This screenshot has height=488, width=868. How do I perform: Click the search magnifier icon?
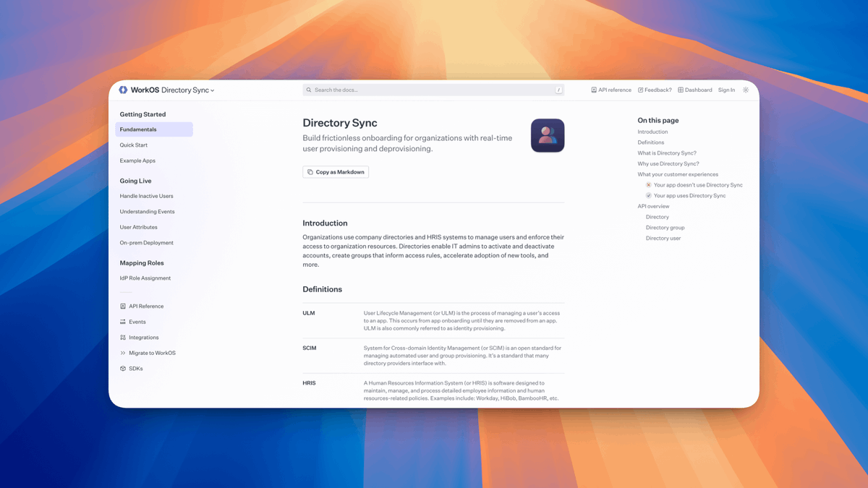click(x=309, y=90)
